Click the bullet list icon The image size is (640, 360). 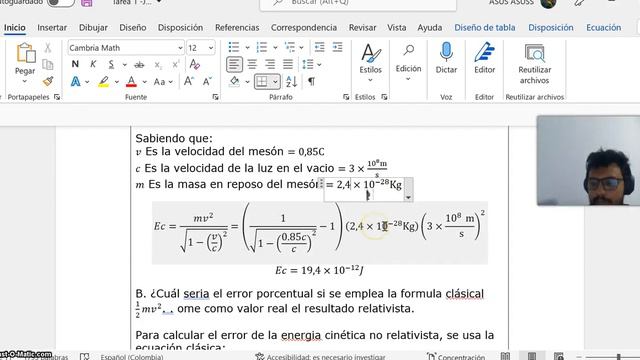coord(234,47)
